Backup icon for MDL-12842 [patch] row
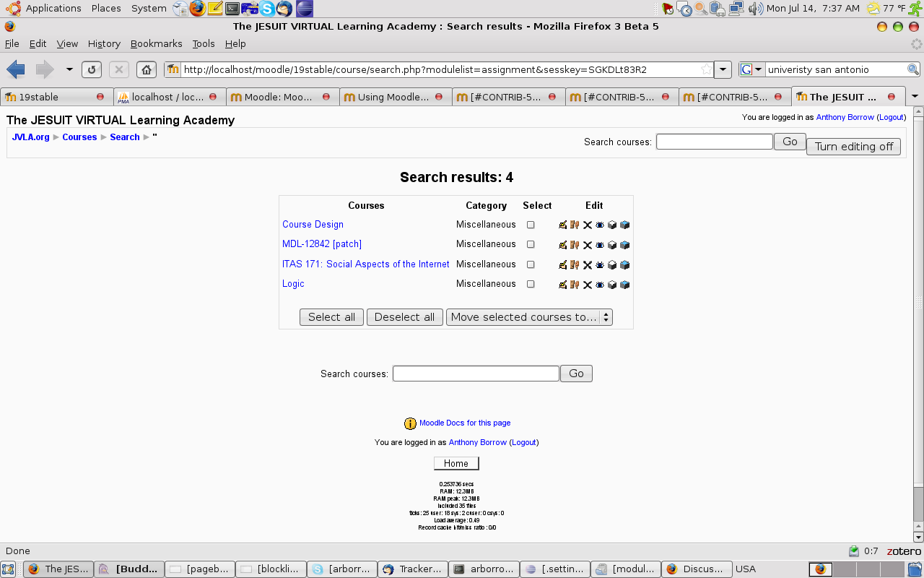 pos(612,245)
